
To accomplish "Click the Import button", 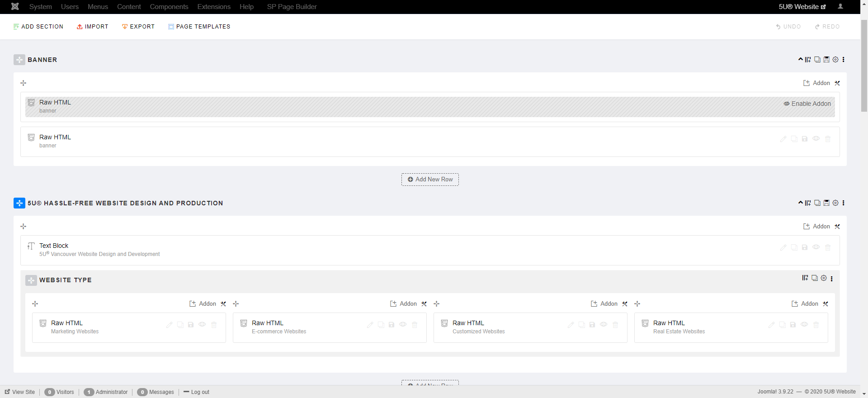I will click(93, 27).
